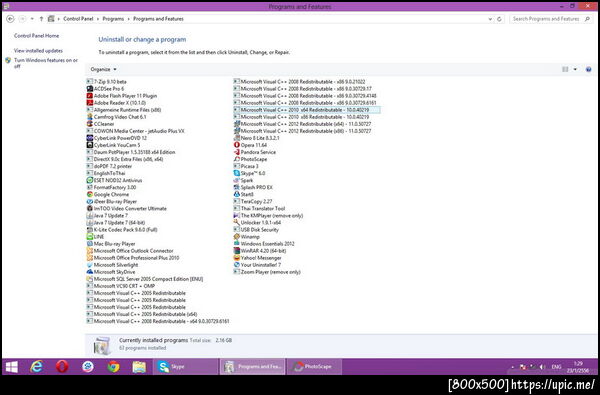The width and height of the screenshot is (600, 395).
Task: Select Microsoft Office Professional Plus 2010
Action: coord(133,258)
